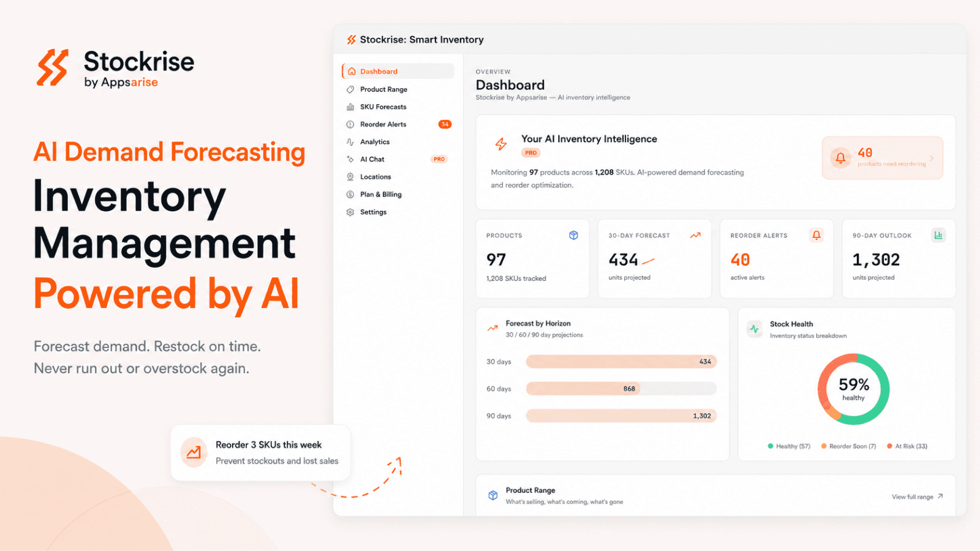Click the bell icon in reorder banner
The image size is (980, 551).
840,158
